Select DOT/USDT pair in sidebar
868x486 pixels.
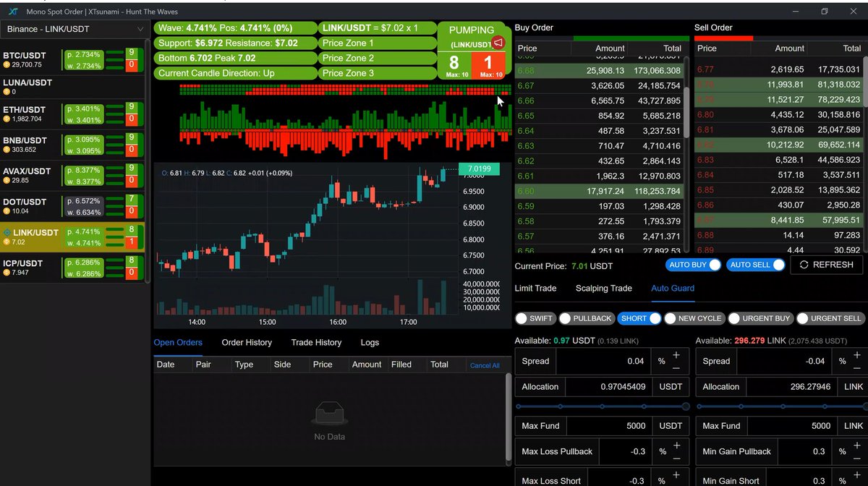(x=72, y=206)
